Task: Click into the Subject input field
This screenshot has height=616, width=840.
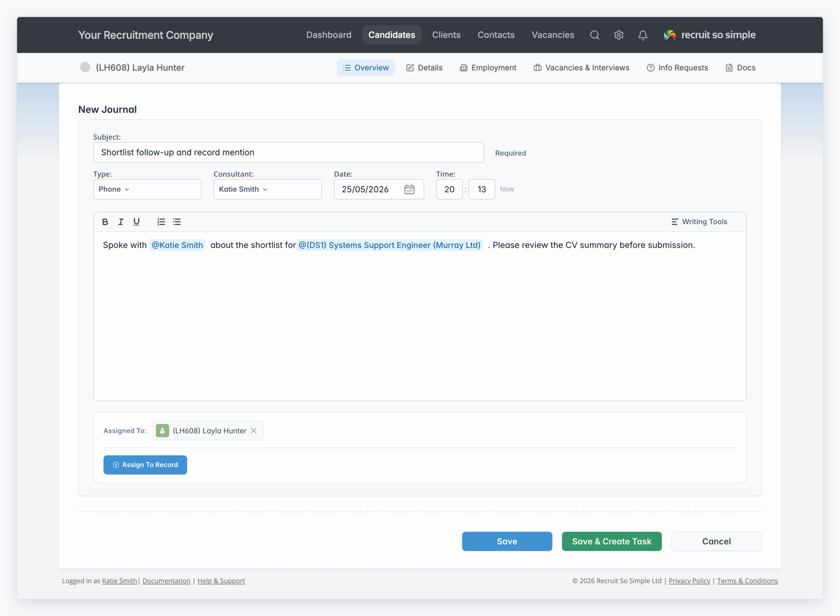Action: pos(288,153)
